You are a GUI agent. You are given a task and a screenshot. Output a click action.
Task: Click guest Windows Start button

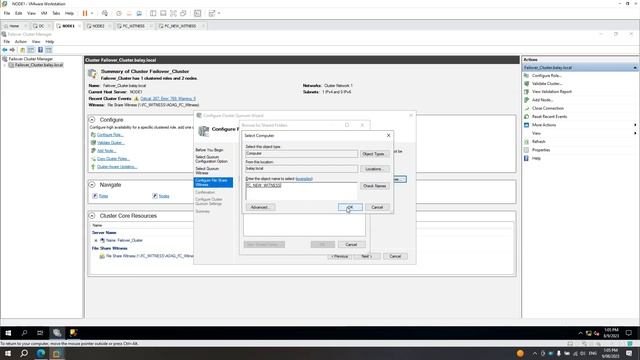(8, 333)
